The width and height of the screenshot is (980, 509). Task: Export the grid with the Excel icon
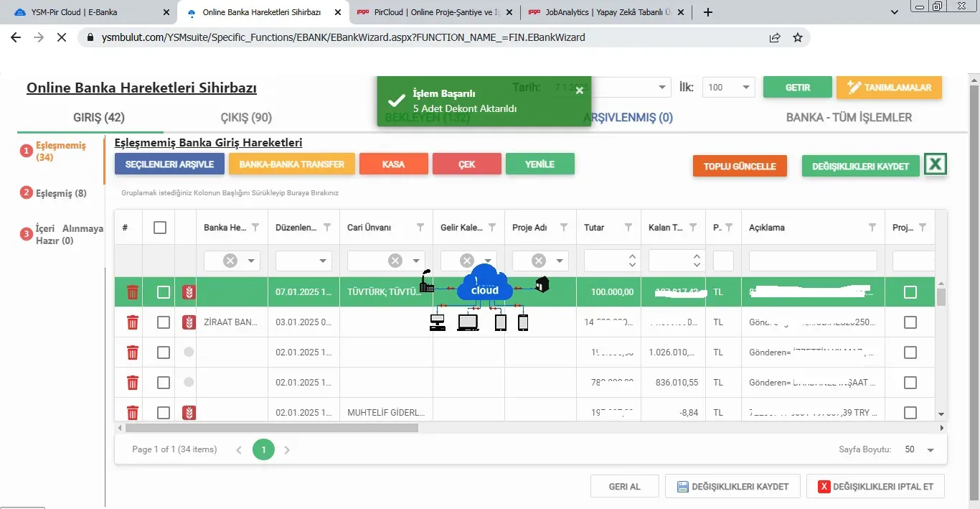coord(936,164)
